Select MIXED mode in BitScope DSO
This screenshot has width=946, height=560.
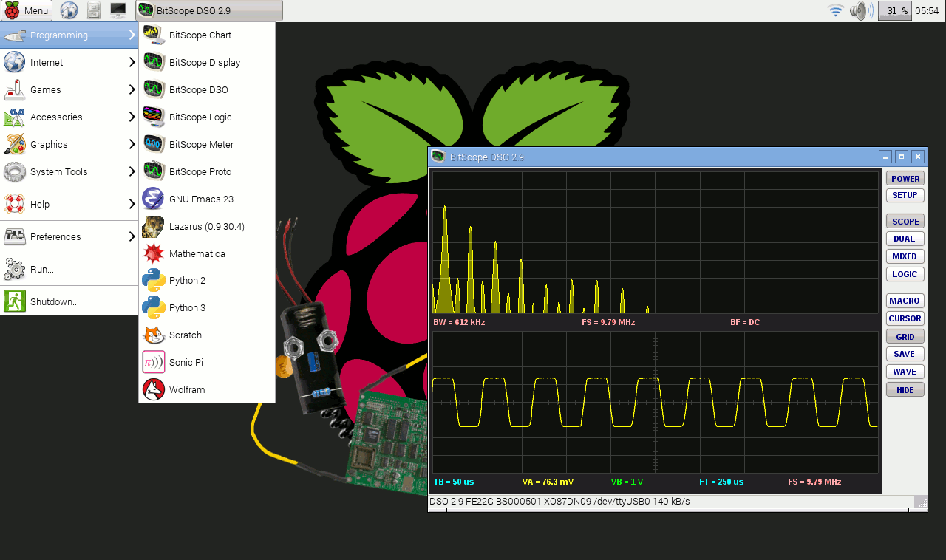(905, 256)
